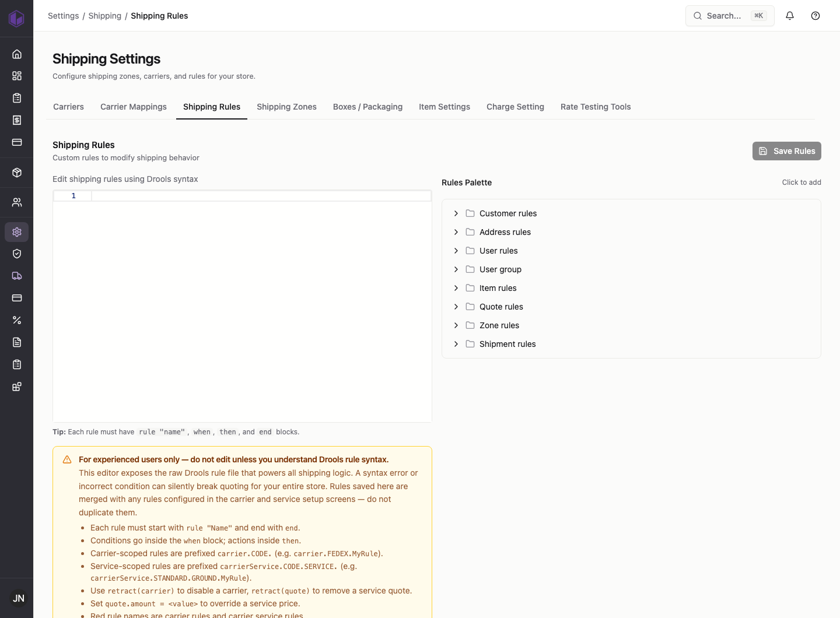Click the Quote rules label
Image resolution: width=840 pixels, height=618 pixels.
[501, 307]
